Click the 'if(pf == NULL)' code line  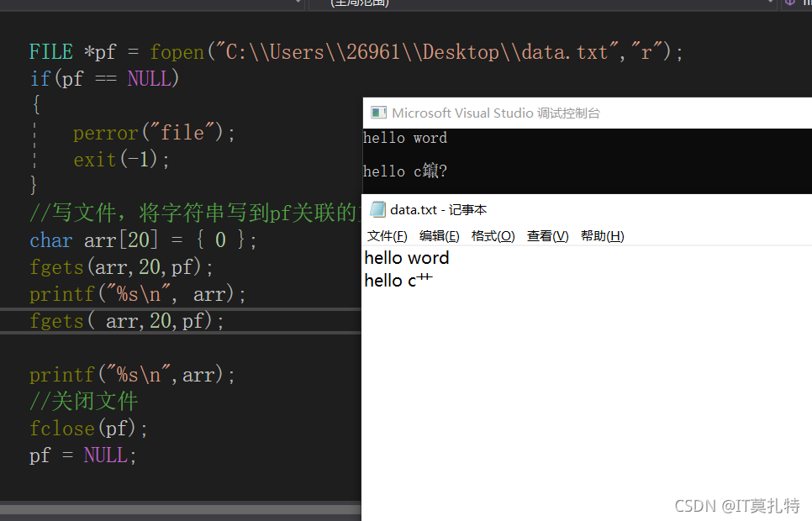(104, 79)
